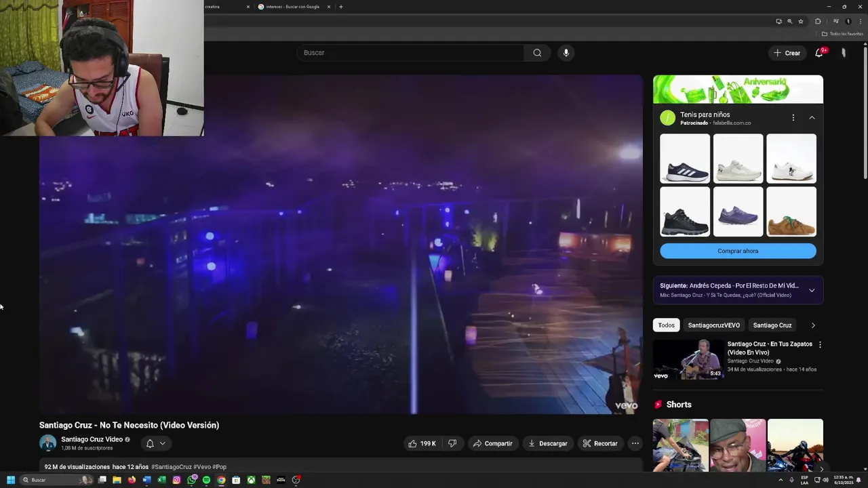Click the Recortar clip button
868x488 pixels.
(x=600, y=443)
